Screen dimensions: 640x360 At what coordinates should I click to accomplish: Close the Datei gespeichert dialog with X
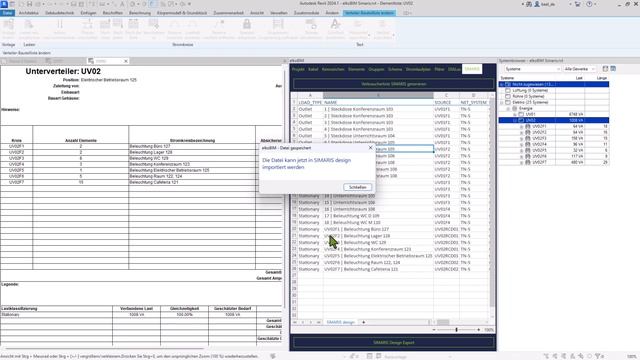(x=371, y=148)
